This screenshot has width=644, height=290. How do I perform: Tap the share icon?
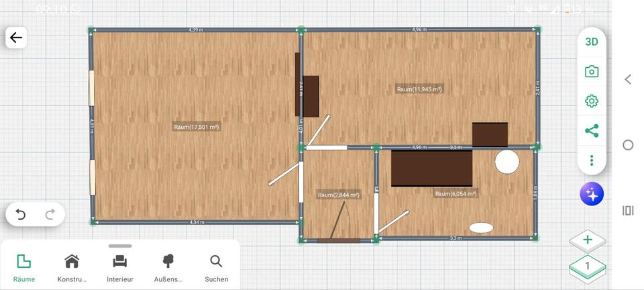pos(591,131)
